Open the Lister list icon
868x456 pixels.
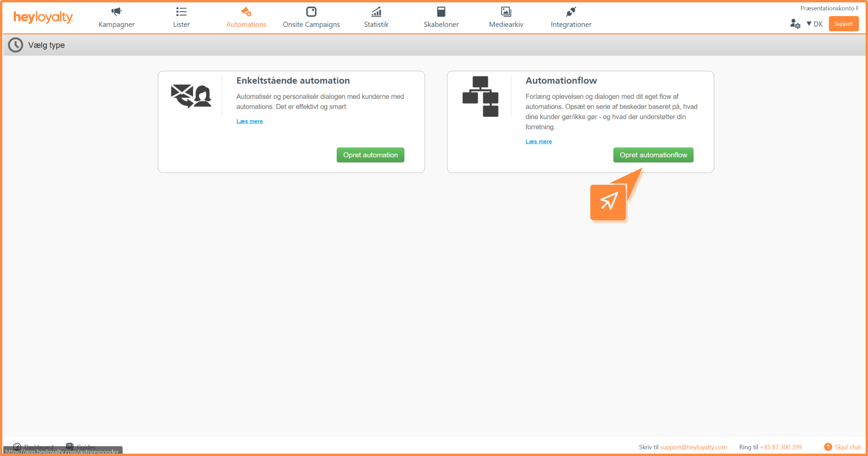(181, 12)
